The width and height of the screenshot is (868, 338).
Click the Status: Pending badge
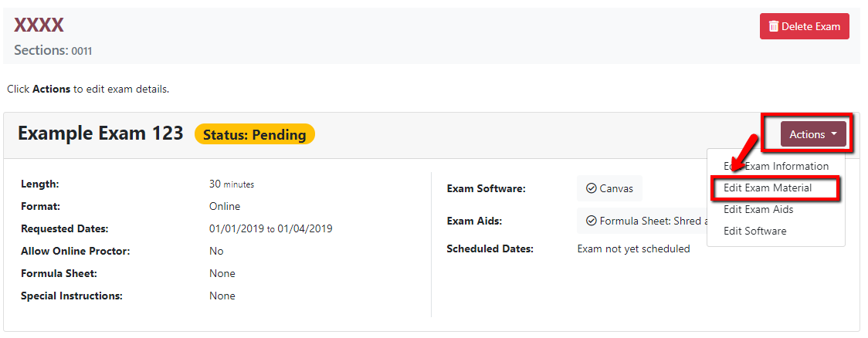pyautogui.click(x=255, y=134)
